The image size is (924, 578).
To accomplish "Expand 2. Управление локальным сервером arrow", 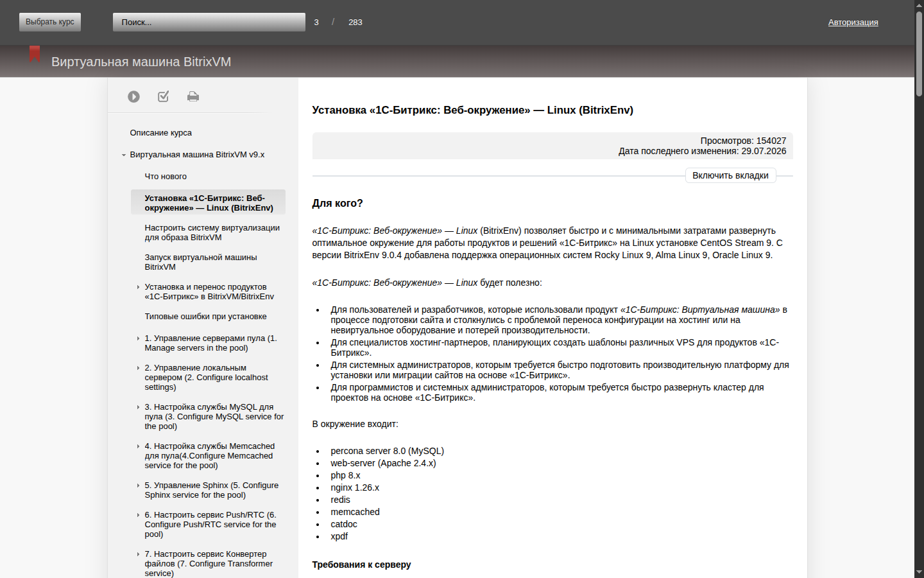I will click(x=138, y=368).
